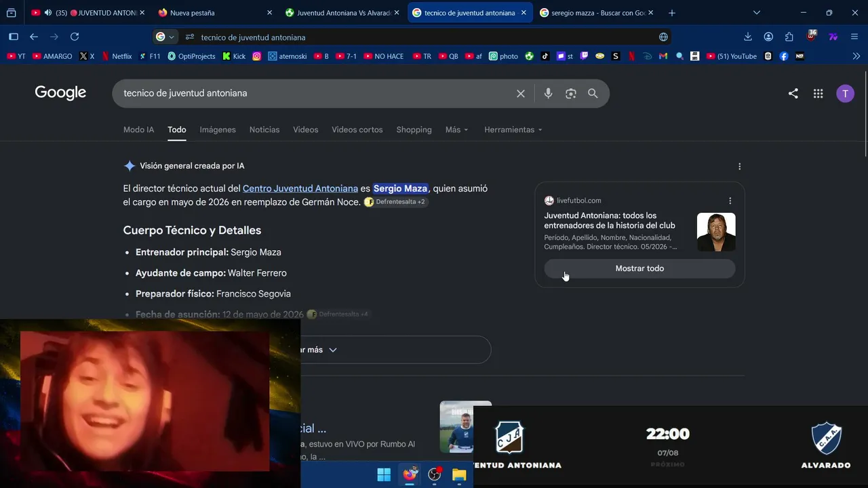
Task: Open the OptiProjects bookmark
Action: click(x=191, y=56)
